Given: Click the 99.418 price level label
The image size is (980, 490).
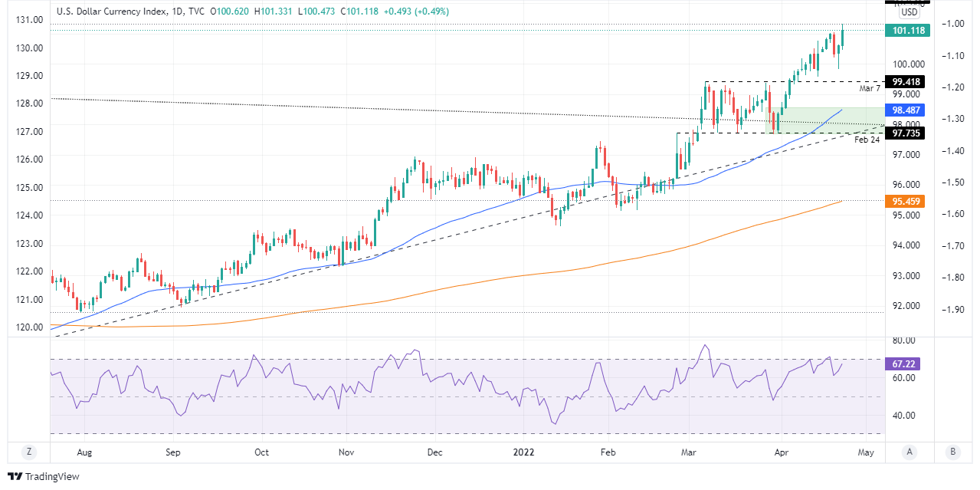Looking at the screenshot, I should pyautogui.click(x=903, y=81).
